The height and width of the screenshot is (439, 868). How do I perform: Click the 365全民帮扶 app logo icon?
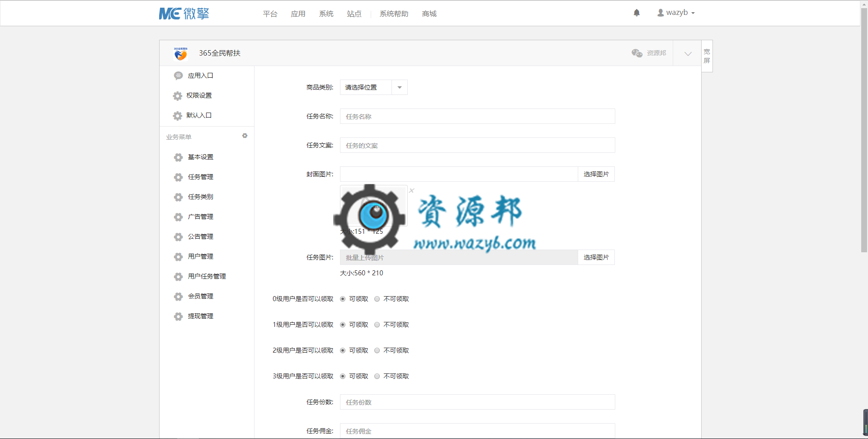click(x=181, y=53)
